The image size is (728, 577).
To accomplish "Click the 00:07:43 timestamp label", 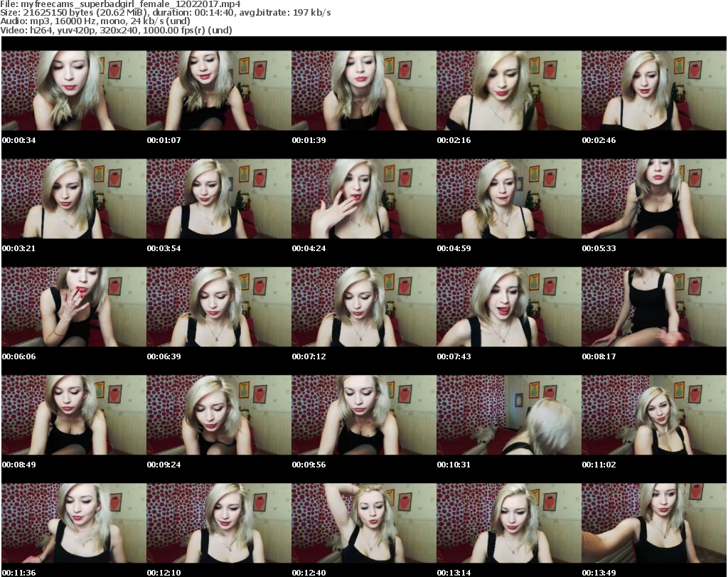I will [454, 356].
